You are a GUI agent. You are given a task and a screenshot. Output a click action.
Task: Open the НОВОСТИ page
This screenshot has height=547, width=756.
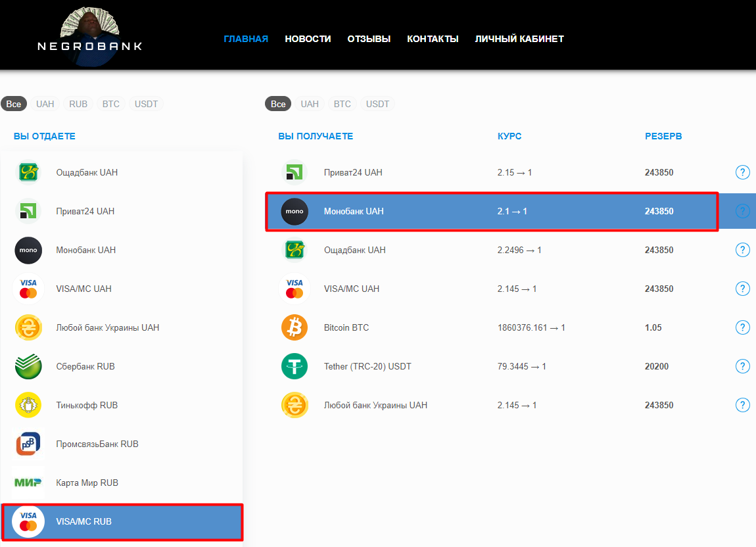click(x=308, y=39)
